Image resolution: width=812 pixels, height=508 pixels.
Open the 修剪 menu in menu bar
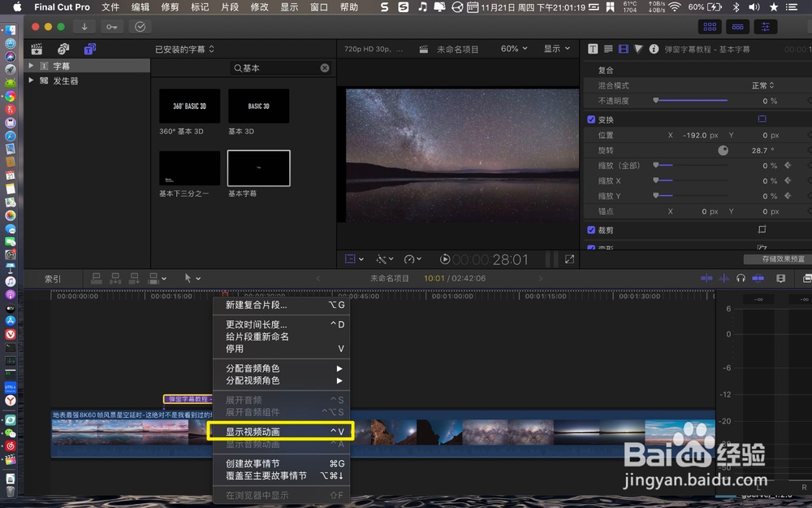click(x=170, y=7)
